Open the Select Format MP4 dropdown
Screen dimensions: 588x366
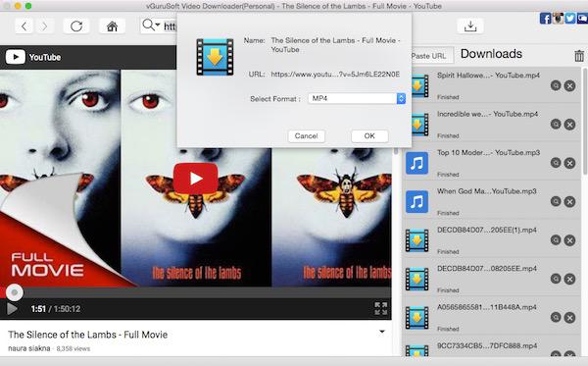pyautogui.click(x=357, y=98)
